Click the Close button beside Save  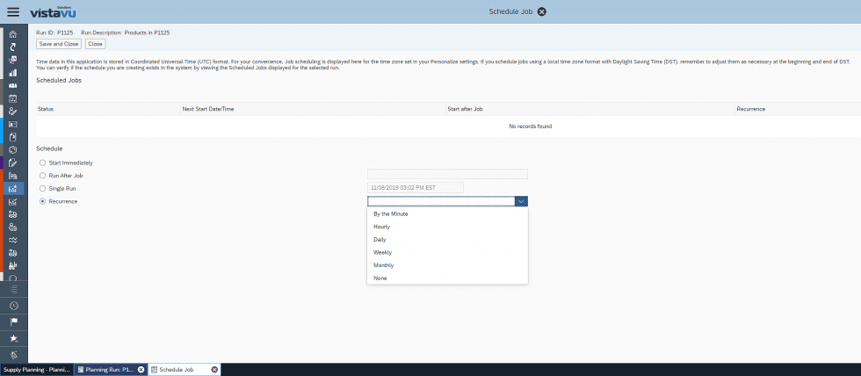click(96, 44)
